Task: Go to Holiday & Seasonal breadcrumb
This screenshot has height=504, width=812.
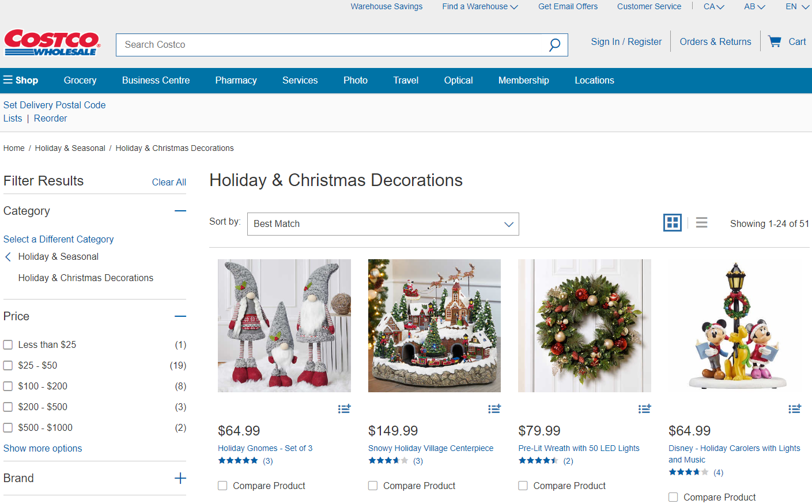Action: point(70,149)
